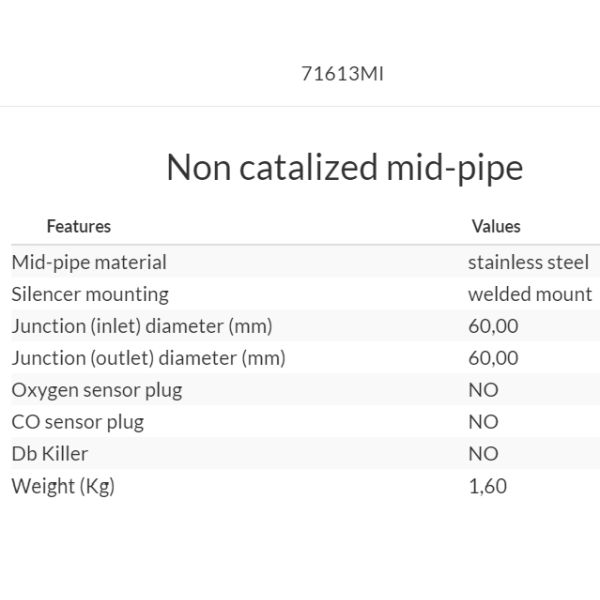Click the NO value for CO sensor plug
Viewport: 600px width, 600px height.
pos(483,422)
